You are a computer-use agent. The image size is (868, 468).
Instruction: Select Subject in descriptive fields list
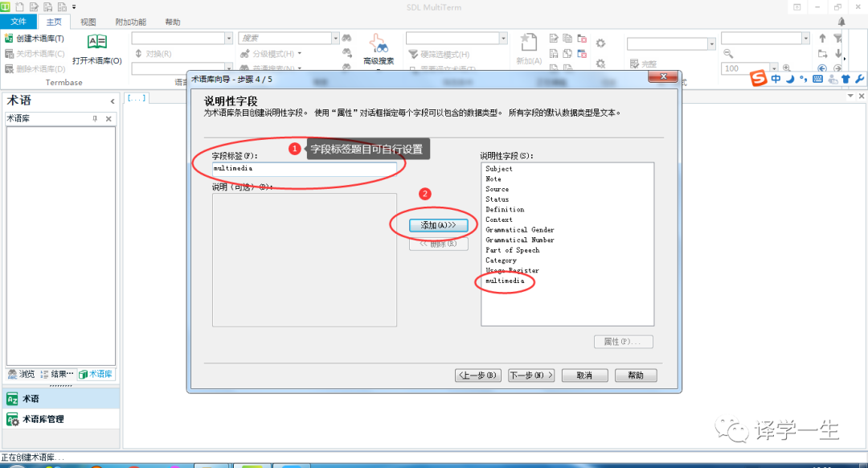pyautogui.click(x=499, y=169)
